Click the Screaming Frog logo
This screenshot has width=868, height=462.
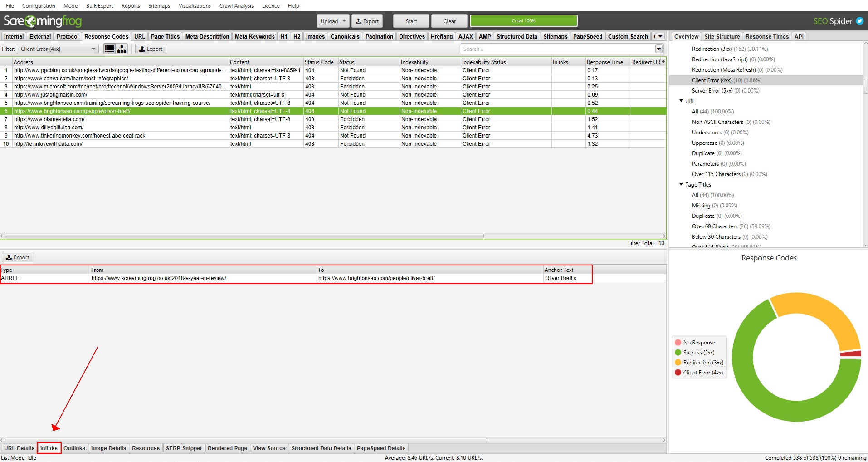point(43,21)
